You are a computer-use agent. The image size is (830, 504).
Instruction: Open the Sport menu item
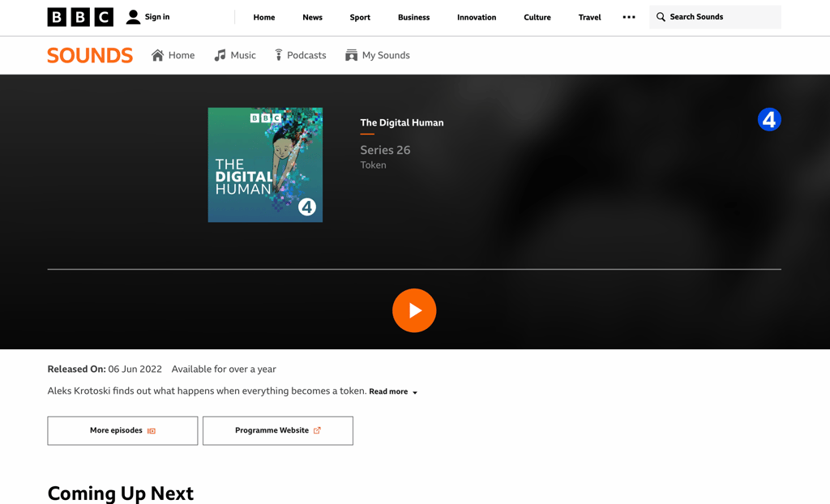click(x=360, y=17)
